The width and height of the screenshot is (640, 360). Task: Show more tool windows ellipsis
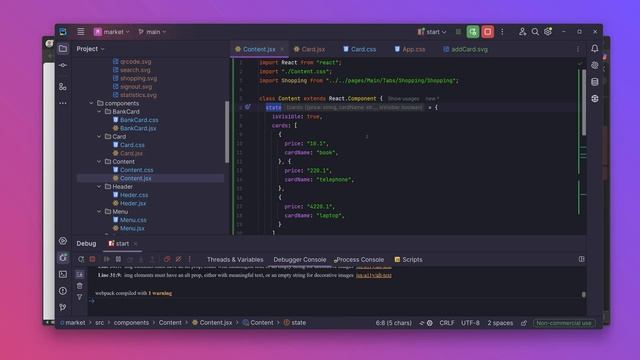[63, 103]
